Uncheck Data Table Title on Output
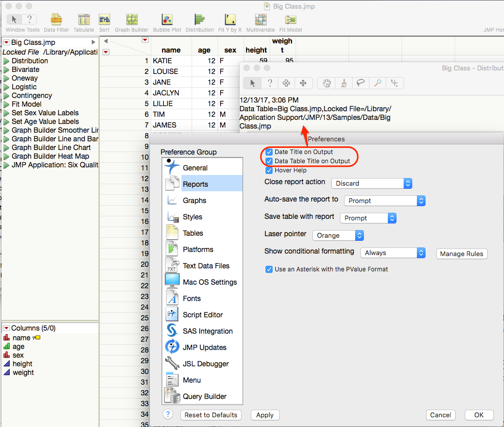 click(x=269, y=161)
